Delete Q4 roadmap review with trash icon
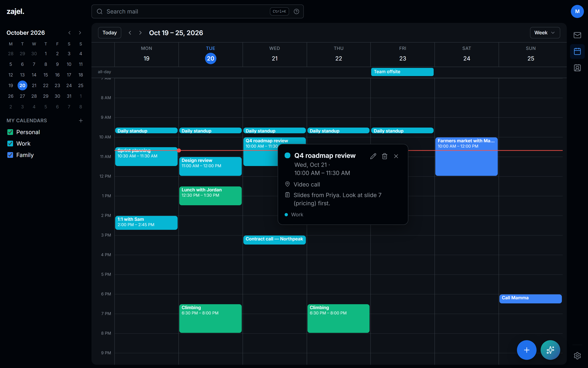The image size is (588, 368). pos(384,156)
